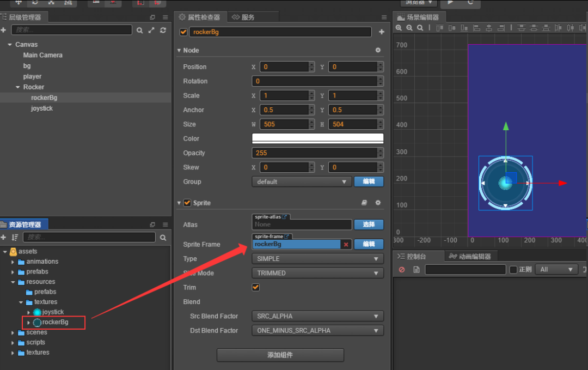
Task: Collapse the Node properties section
Action: (179, 50)
